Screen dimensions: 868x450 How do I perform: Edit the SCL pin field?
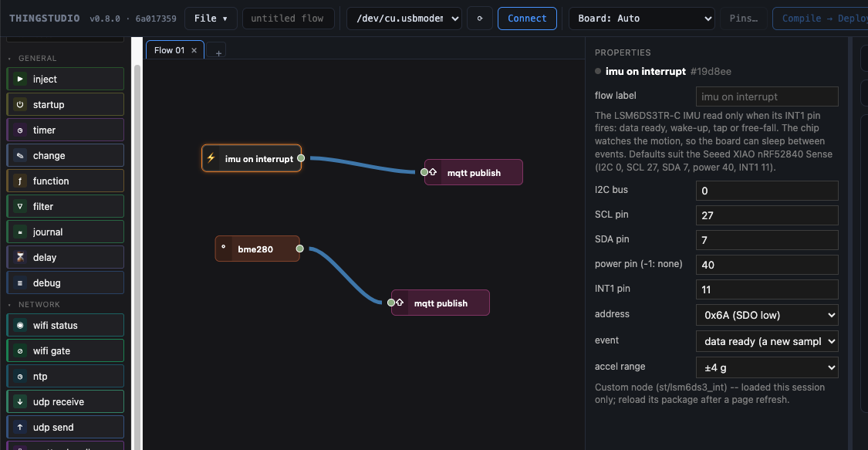pos(767,215)
